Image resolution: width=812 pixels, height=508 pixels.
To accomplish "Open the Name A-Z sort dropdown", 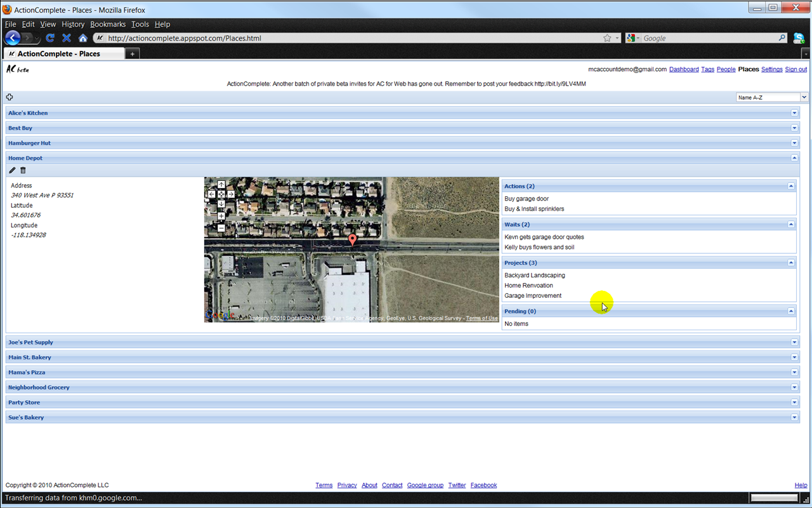I will tap(771, 97).
